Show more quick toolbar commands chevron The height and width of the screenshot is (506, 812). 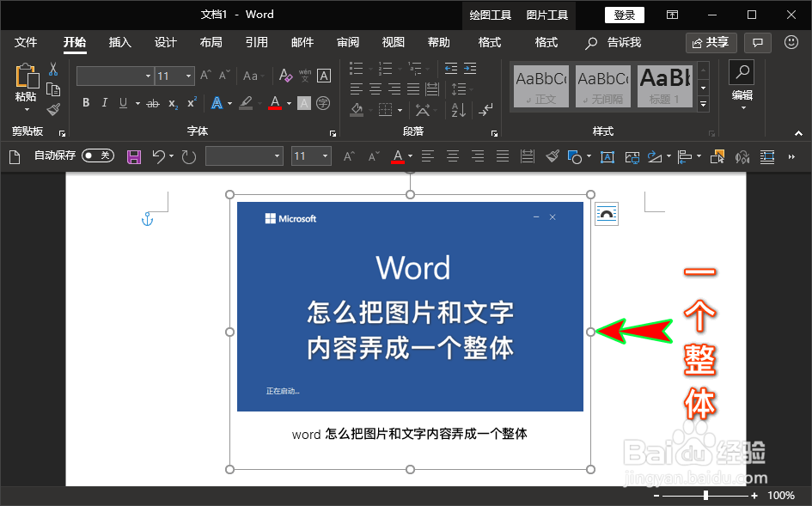(791, 156)
